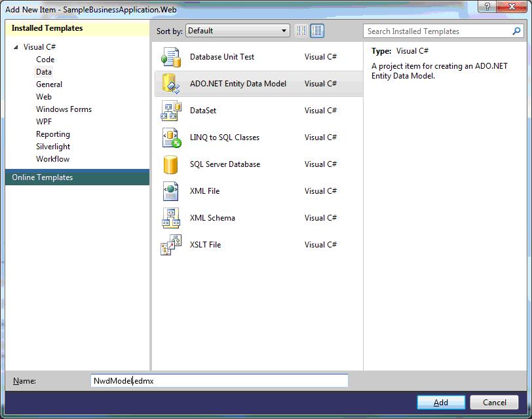This screenshot has width=532, height=419.
Task: Switch to small icons view
Action: [x=301, y=31]
